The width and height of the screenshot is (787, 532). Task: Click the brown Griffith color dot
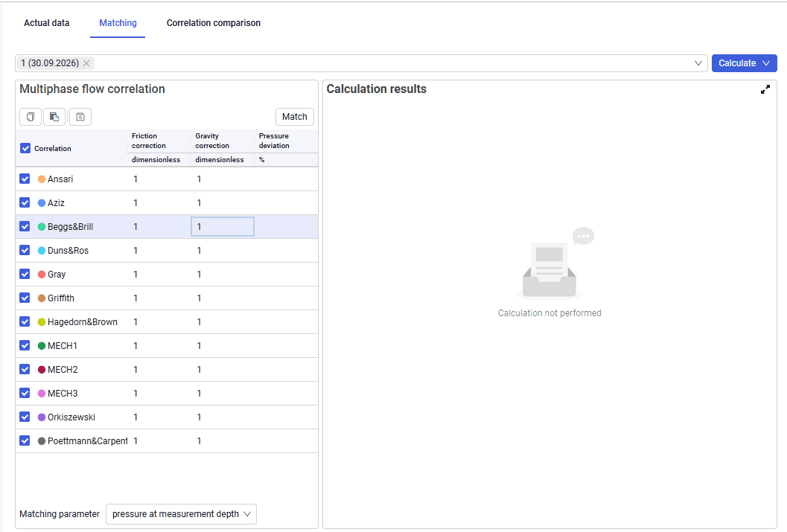pos(42,298)
